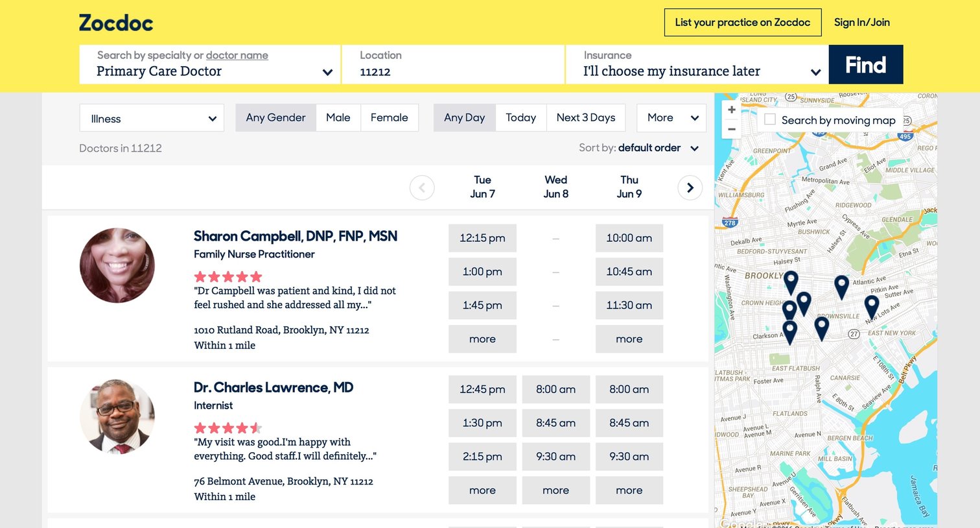Click the Doctors in 11212 heading

[x=121, y=148]
